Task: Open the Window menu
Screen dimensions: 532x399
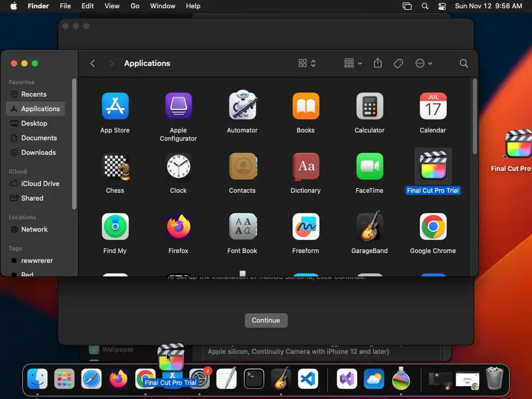Action: [x=163, y=6]
